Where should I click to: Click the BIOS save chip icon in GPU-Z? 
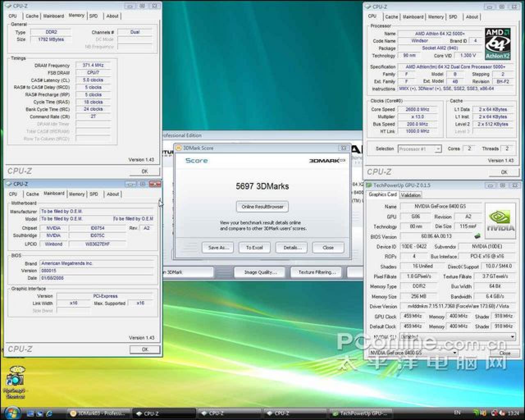477,236
